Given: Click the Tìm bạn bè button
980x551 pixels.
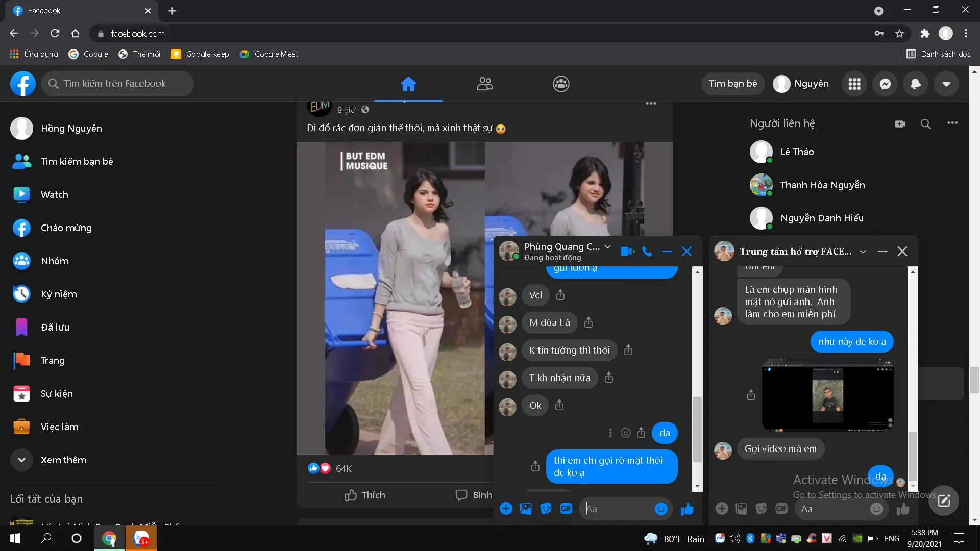Looking at the screenshot, I should click(x=732, y=84).
